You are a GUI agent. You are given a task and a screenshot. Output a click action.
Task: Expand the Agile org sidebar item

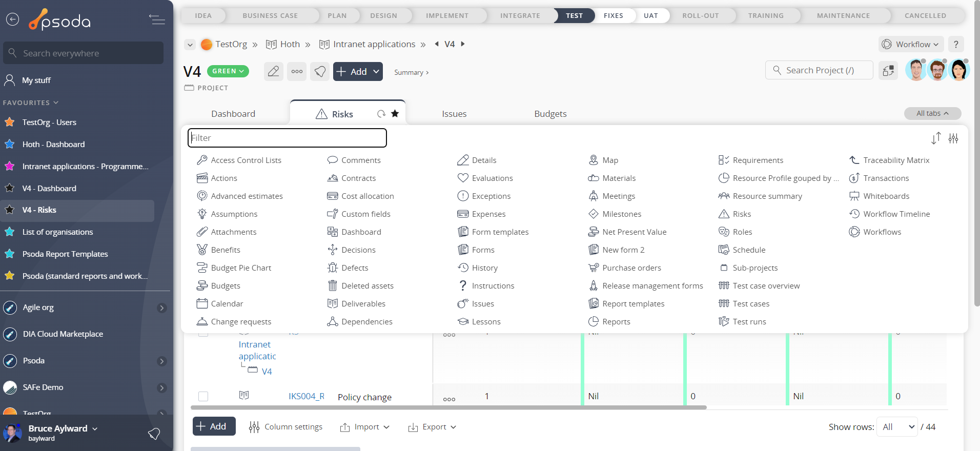coord(162,307)
